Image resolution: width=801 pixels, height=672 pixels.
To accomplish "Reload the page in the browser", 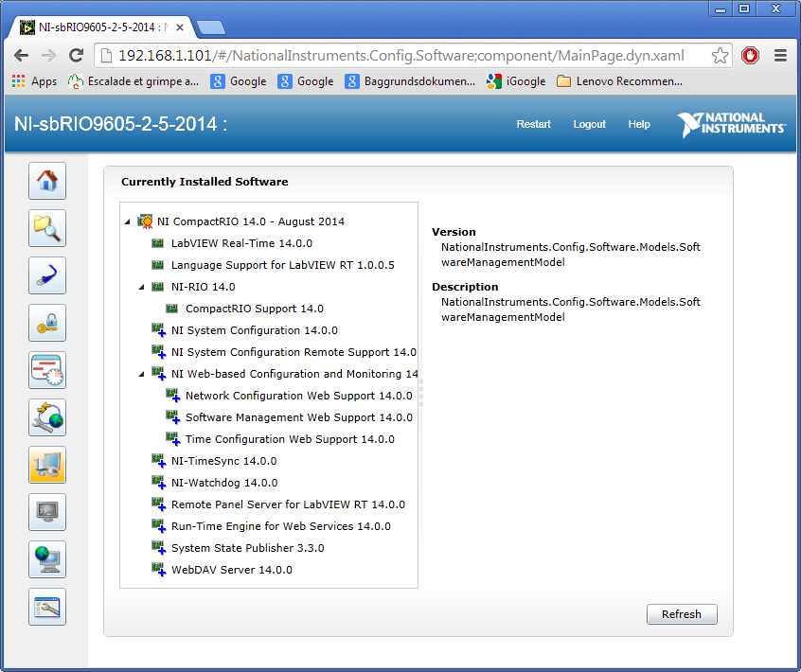I will 76,55.
